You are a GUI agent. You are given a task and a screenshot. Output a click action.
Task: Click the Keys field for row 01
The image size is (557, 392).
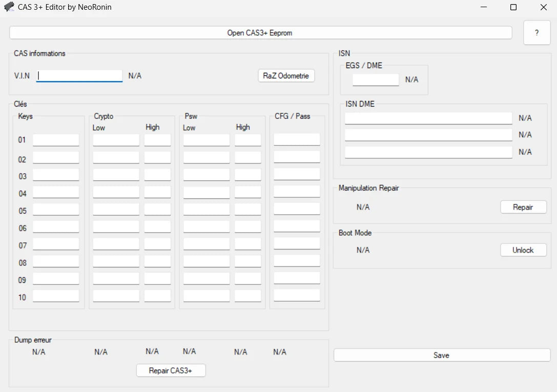tap(56, 140)
